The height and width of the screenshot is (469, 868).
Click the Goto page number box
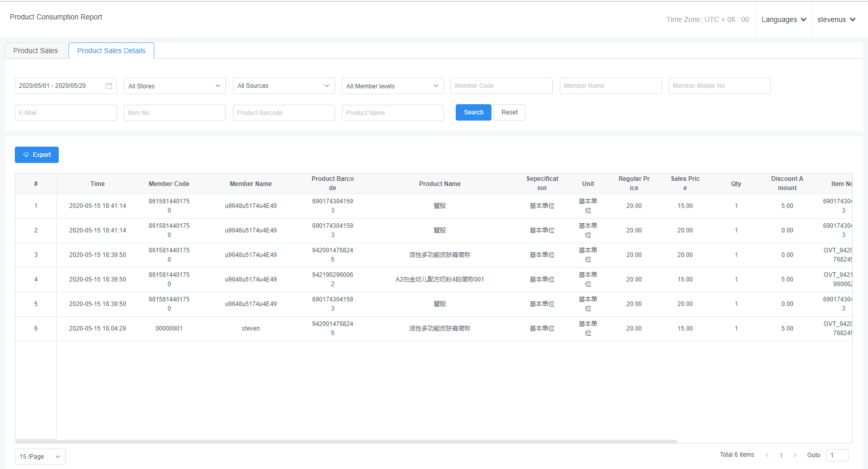[837, 455]
